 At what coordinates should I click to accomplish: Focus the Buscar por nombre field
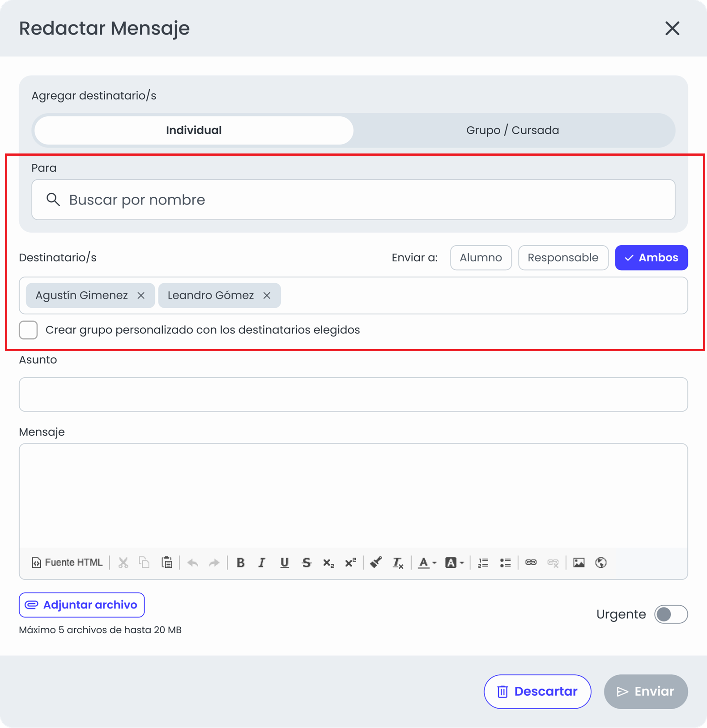click(x=353, y=200)
